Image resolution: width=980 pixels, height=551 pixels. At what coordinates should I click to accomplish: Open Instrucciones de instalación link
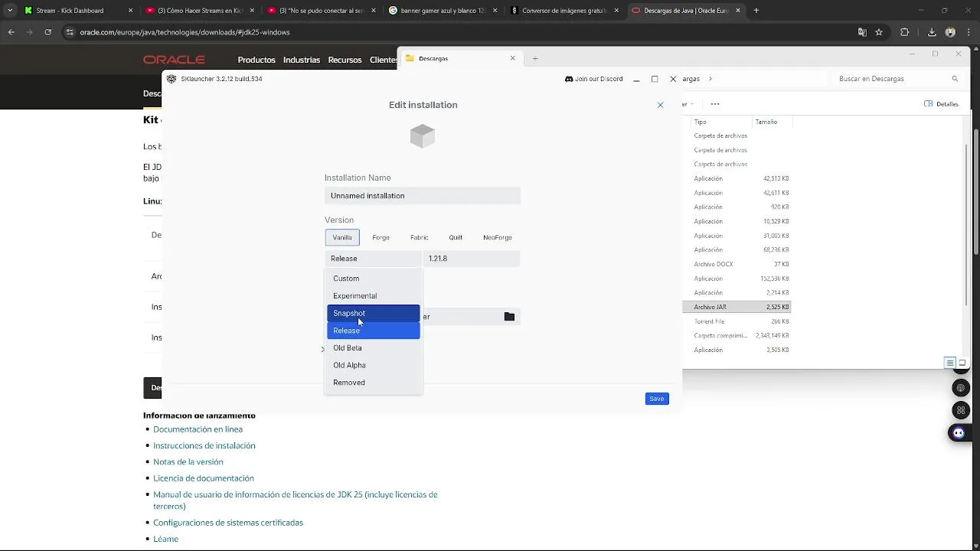pyautogui.click(x=204, y=445)
